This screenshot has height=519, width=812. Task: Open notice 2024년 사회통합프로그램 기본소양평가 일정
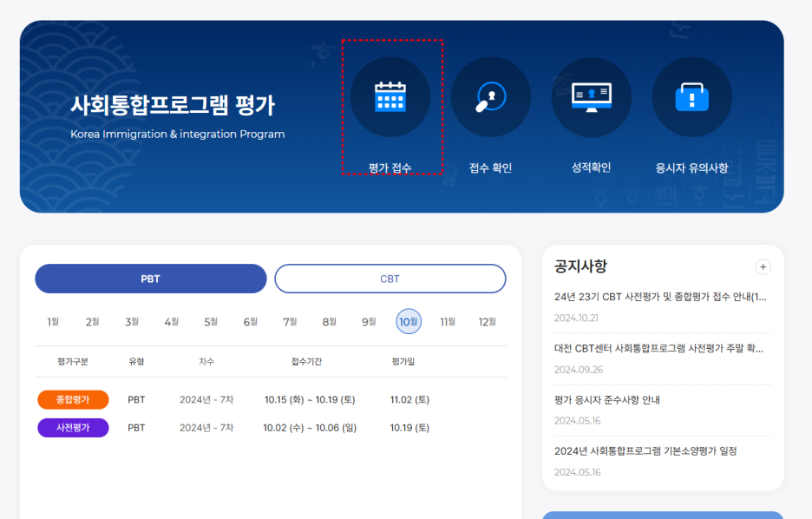click(645, 451)
